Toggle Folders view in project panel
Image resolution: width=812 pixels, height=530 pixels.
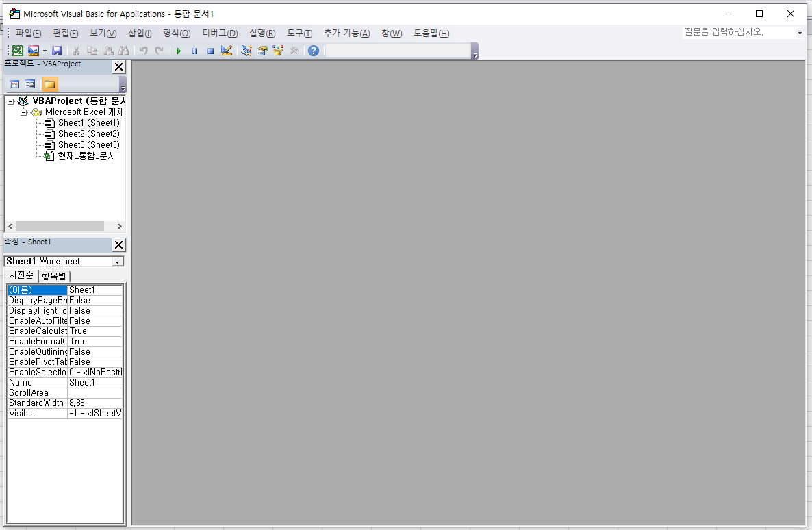click(50, 84)
